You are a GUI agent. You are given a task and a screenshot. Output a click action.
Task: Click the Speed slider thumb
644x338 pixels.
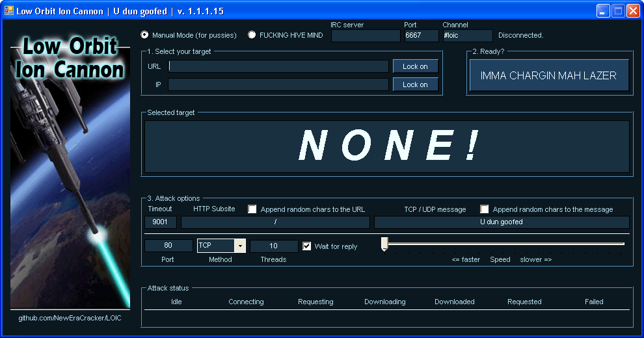(x=384, y=244)
